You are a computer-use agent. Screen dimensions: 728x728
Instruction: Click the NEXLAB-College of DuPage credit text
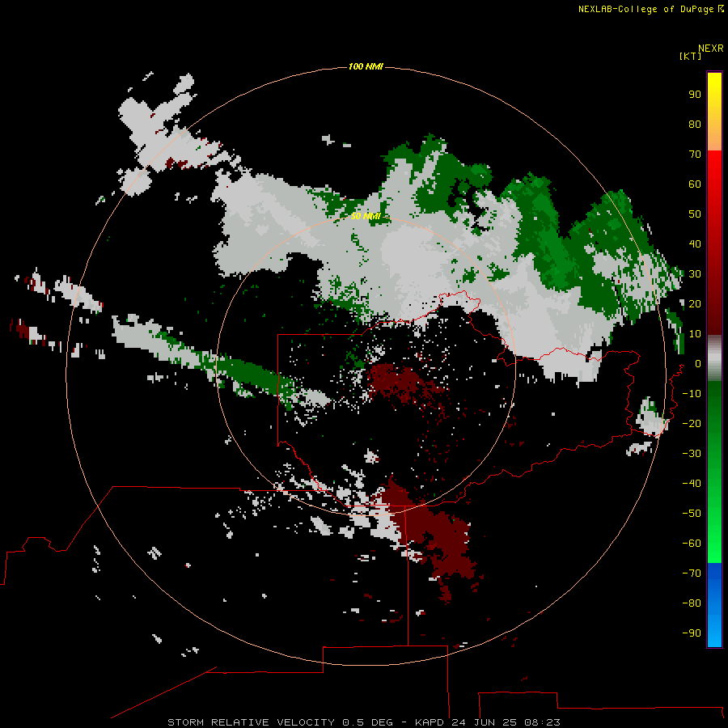coord(645,9)
